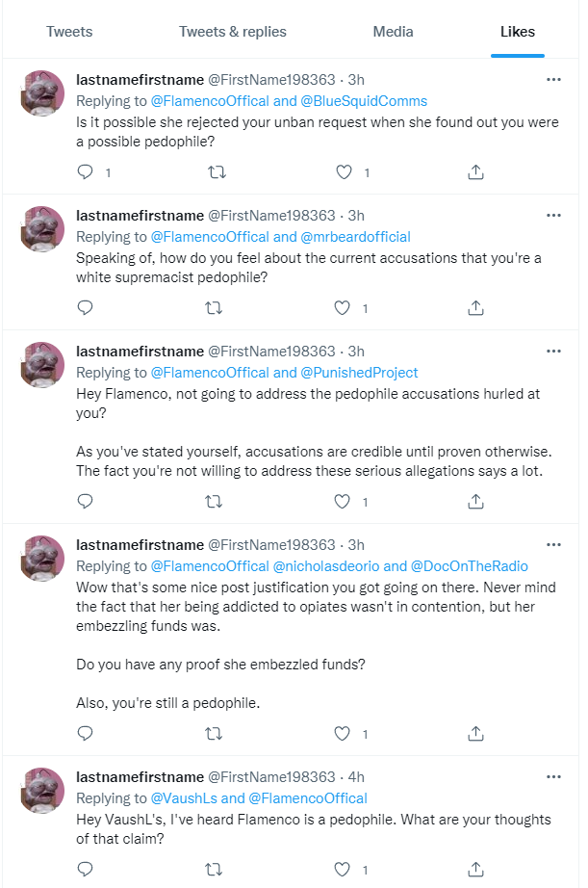Unlike the tweet replying to @PunishedProject
This screenshot has height=888, width=588.
click(x=342, y=501)
